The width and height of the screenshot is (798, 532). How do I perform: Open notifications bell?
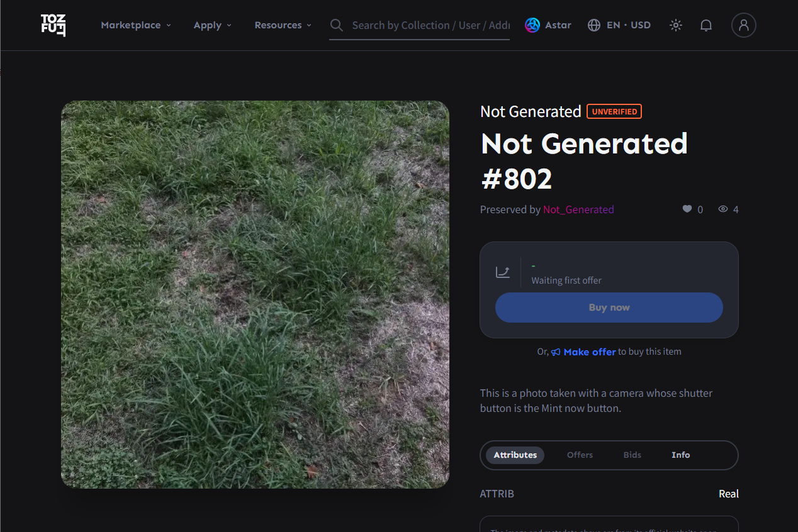[x=706, y=25]
